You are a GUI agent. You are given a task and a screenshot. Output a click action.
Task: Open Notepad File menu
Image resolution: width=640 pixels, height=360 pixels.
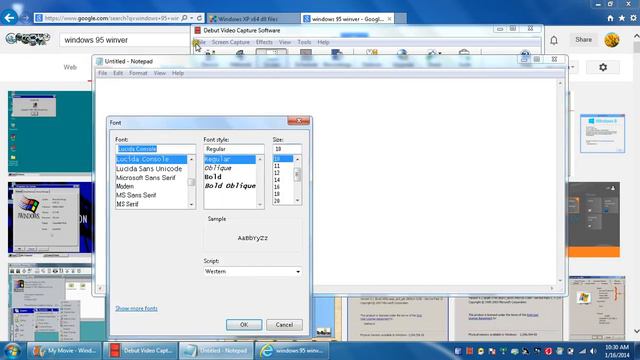click(102, 73)
